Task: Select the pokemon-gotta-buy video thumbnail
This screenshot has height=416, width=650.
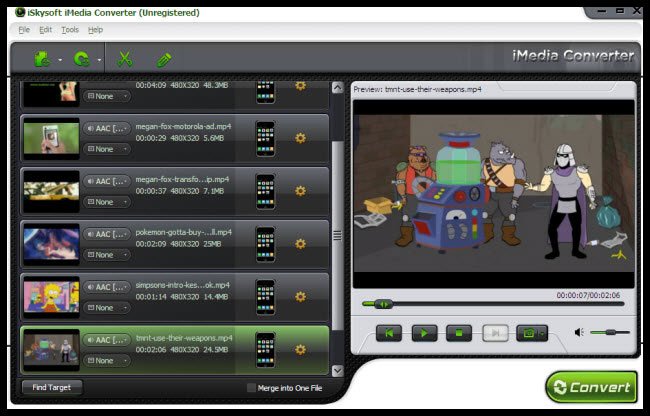Action: click(51, 244)
